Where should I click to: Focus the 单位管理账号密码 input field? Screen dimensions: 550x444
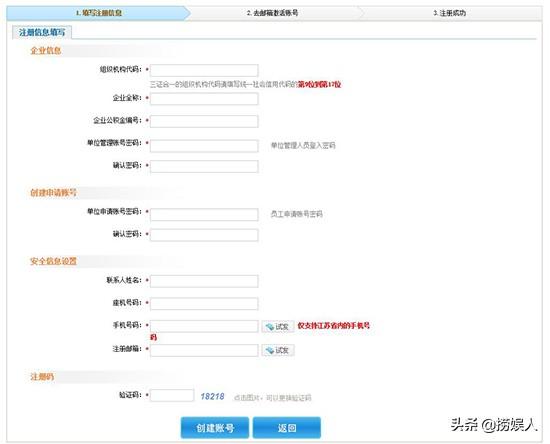point(204,146)
